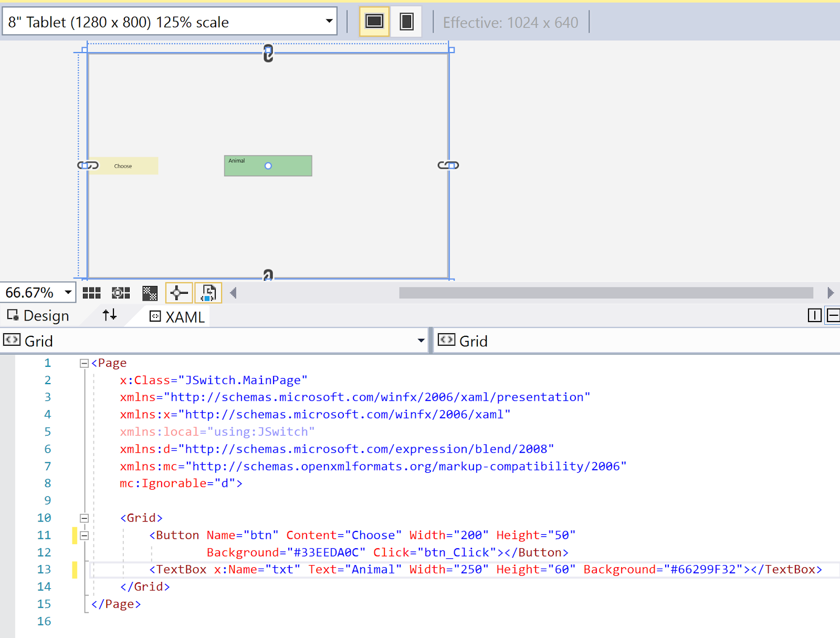Toggle snapping to snaplines
The height and width of the screenshot is (638, 840).
pos(179,293)
